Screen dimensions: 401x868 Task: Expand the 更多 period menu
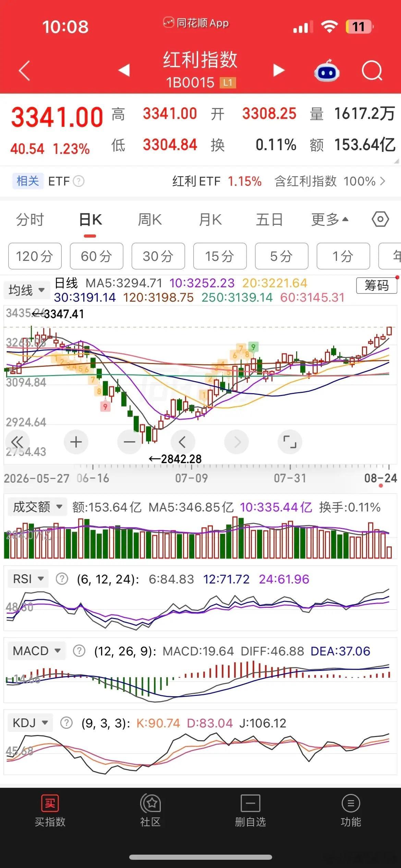329,219
